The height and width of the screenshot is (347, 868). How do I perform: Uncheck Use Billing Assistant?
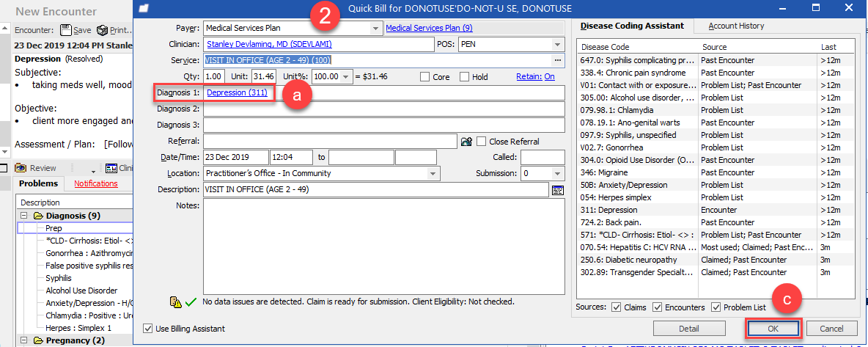pos(150,329)
